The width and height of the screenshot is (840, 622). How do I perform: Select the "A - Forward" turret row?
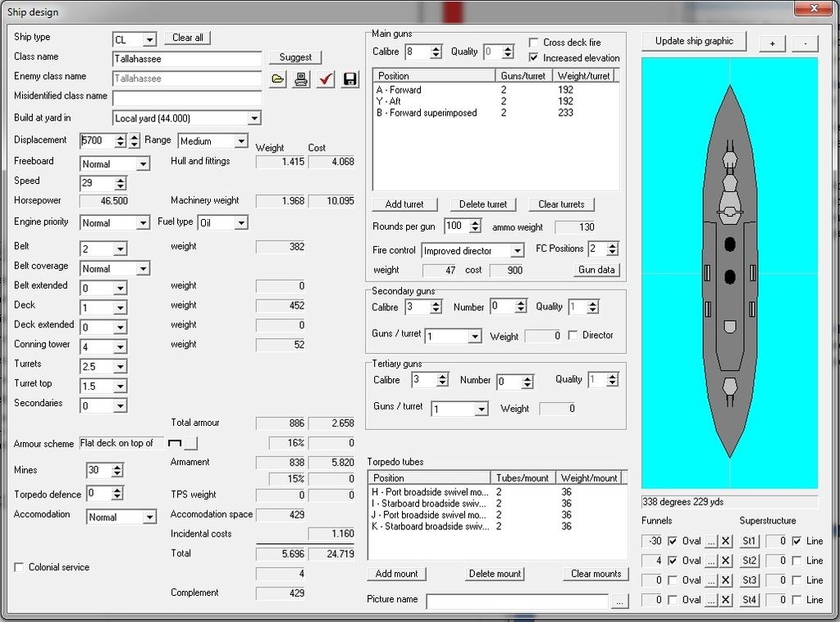[496, 90]
